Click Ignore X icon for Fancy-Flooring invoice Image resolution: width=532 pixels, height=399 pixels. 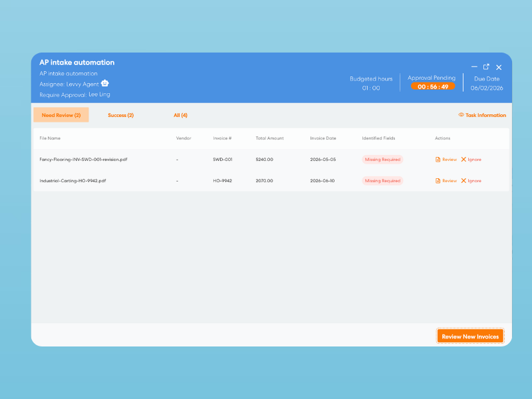464,160
